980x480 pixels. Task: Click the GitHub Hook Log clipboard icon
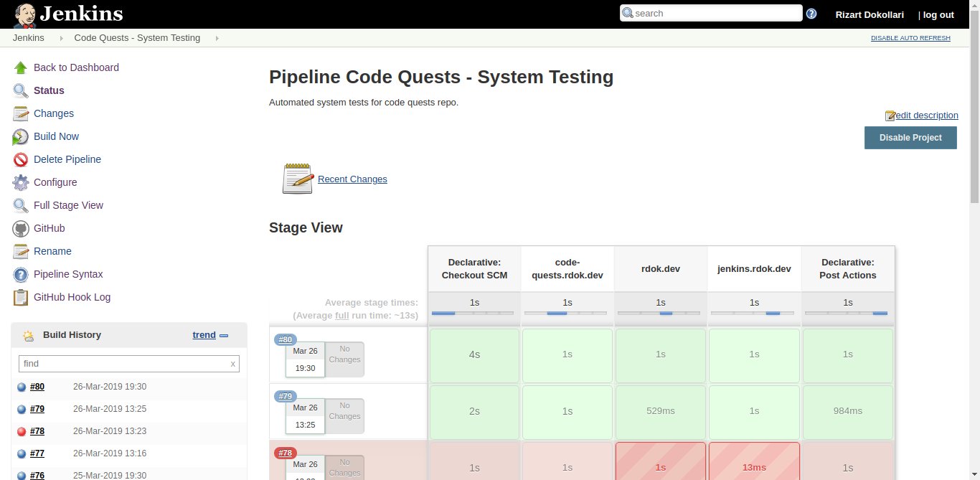21,297
